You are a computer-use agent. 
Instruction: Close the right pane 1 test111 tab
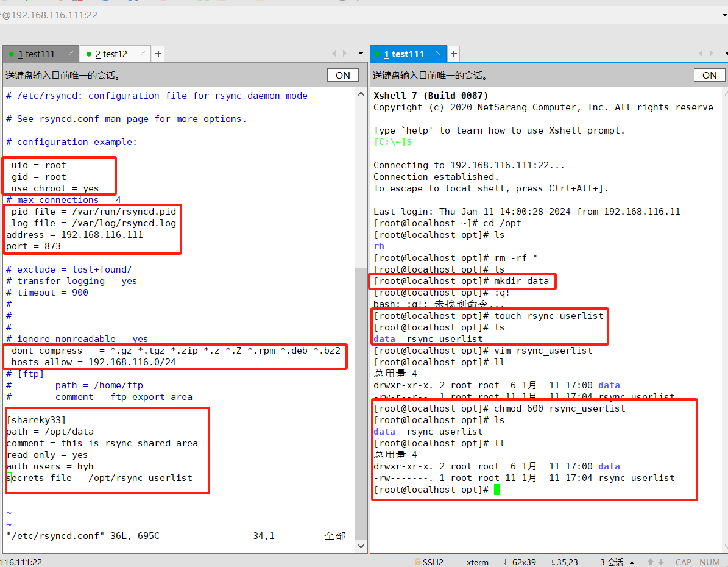point(438,54)
